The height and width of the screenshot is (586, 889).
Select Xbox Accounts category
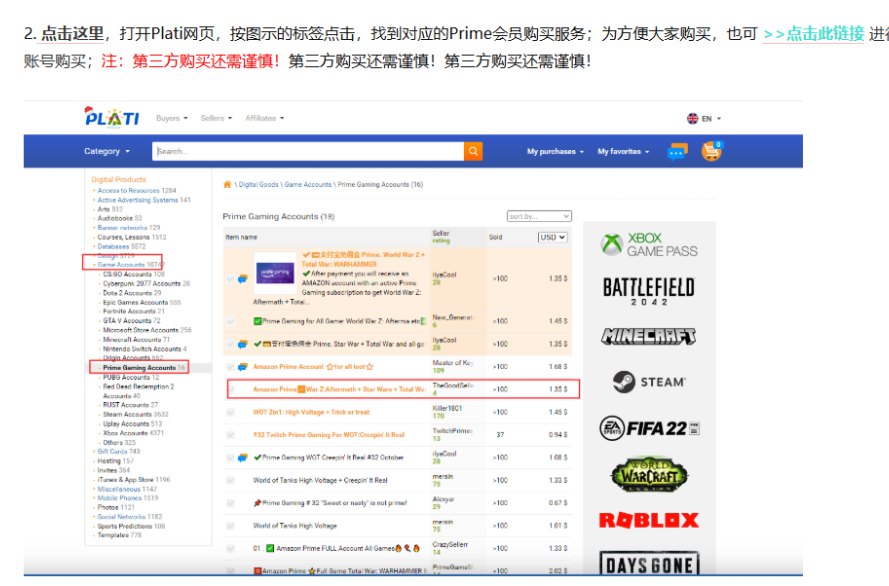tap(125, 433)
